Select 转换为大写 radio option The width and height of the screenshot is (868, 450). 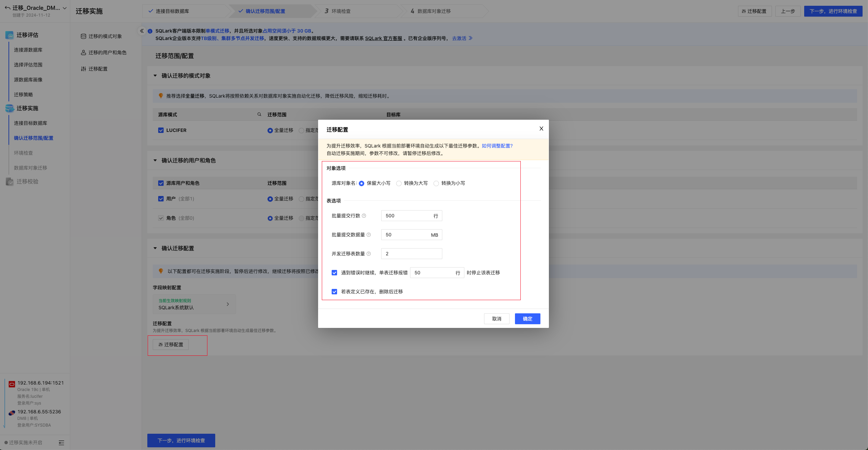tap(399, 183)
